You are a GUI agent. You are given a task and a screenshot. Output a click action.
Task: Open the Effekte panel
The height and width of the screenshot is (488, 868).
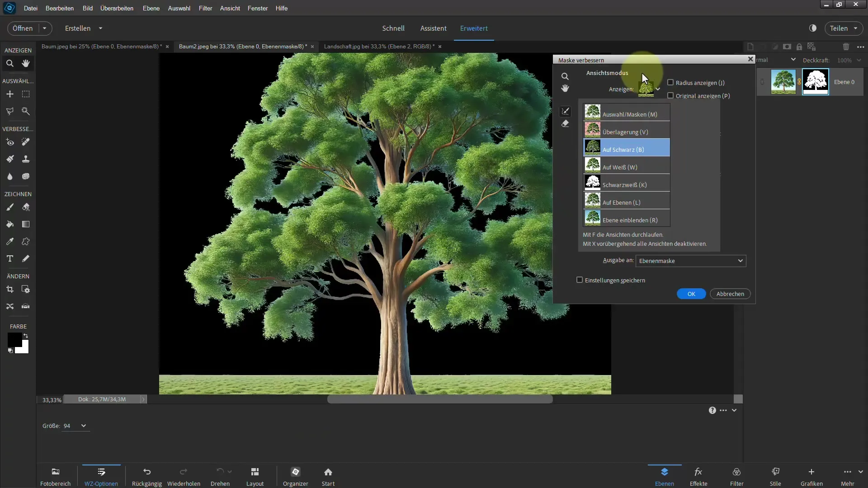[x=698, y=477]
